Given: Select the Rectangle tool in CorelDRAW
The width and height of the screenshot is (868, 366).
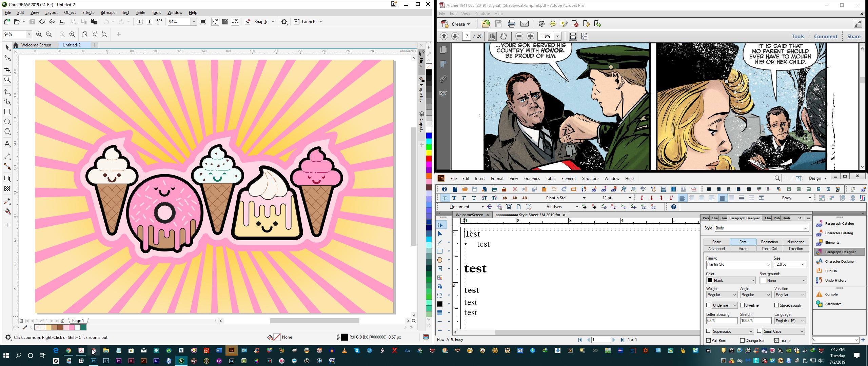Looking at the screenshot, I should point(7,112).
